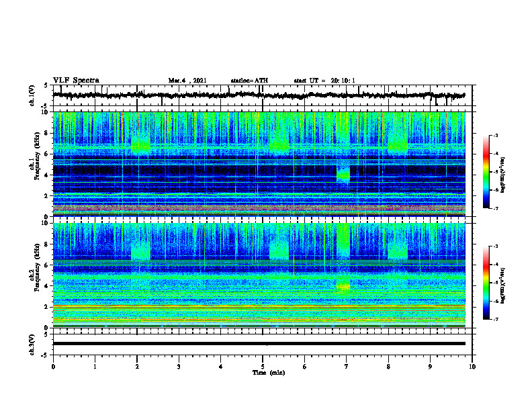
Task: Click time axis tick label "10"
Action: click(472, 367)
